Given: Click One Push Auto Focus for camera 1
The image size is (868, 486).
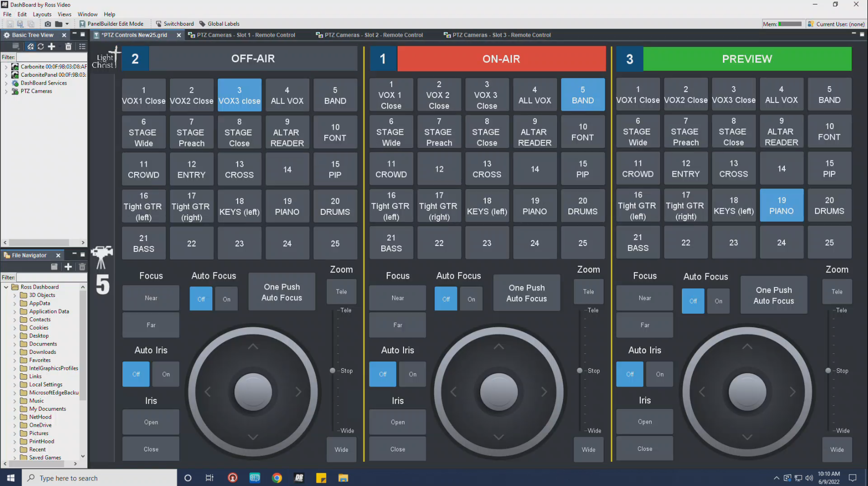Looking at the screenshot, I should 527,293.
